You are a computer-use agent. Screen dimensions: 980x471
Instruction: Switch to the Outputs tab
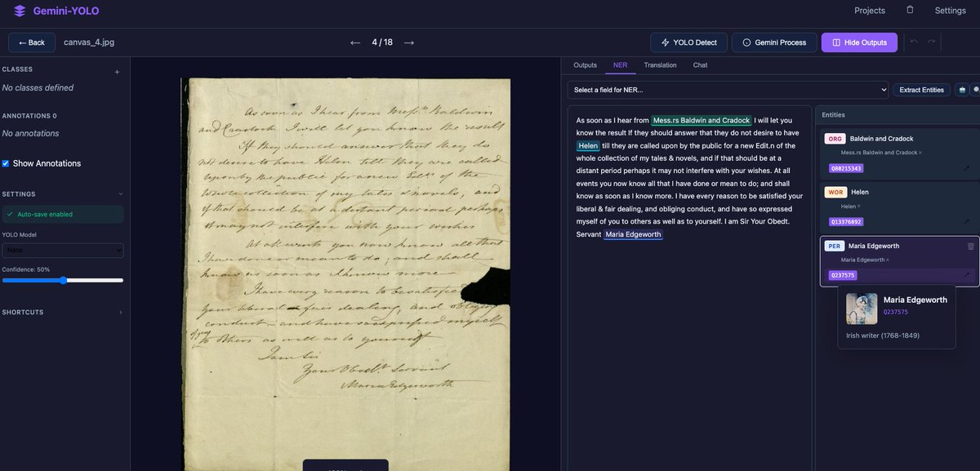pos(585,65)
